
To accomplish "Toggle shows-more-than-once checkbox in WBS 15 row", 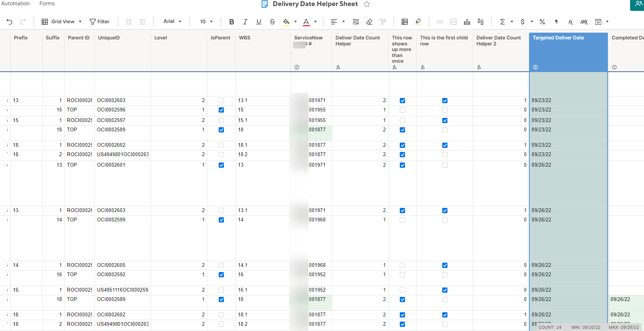I will pyautogui.click(x=402, y=110).
